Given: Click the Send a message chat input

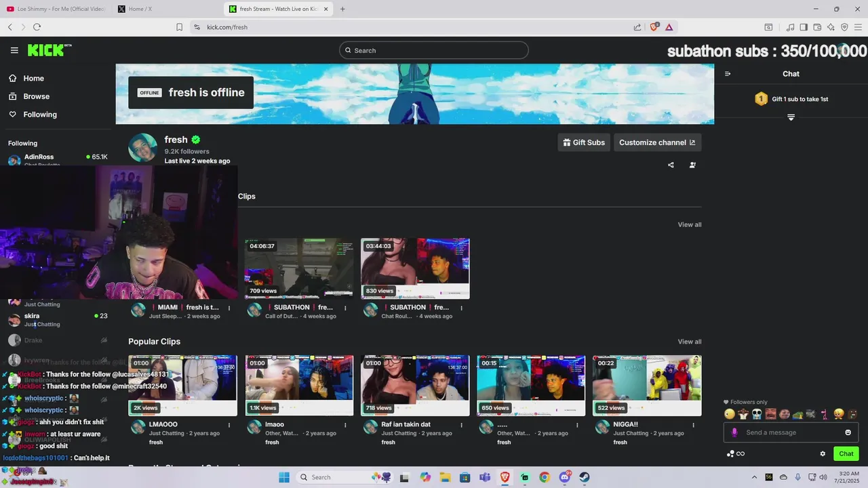Looking at the screenshot, I should point(791,432).
